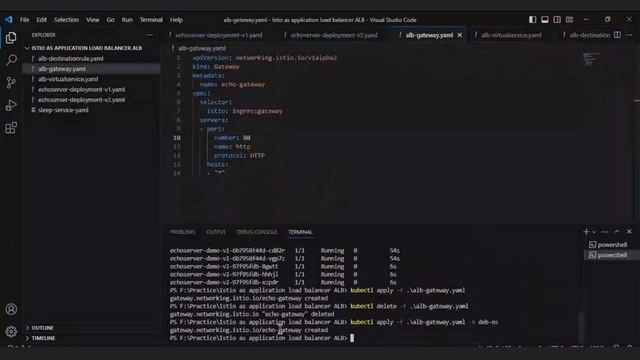This screenshot has height=360, width=640.
Task: Click the editor minimap preview
Action: [x=591, y=59]
